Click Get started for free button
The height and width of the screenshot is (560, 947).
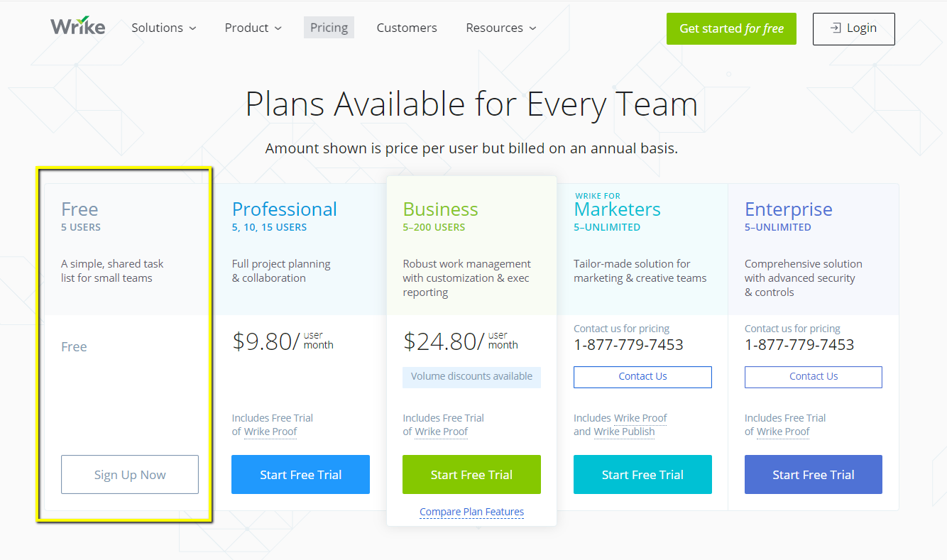[x=731, y=29]
